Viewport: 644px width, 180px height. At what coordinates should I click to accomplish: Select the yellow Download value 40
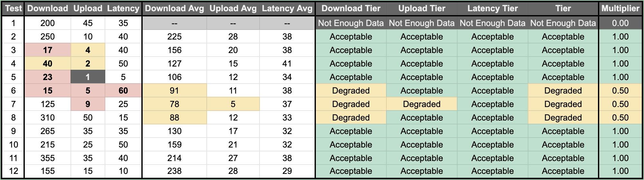tap(48, 64)
